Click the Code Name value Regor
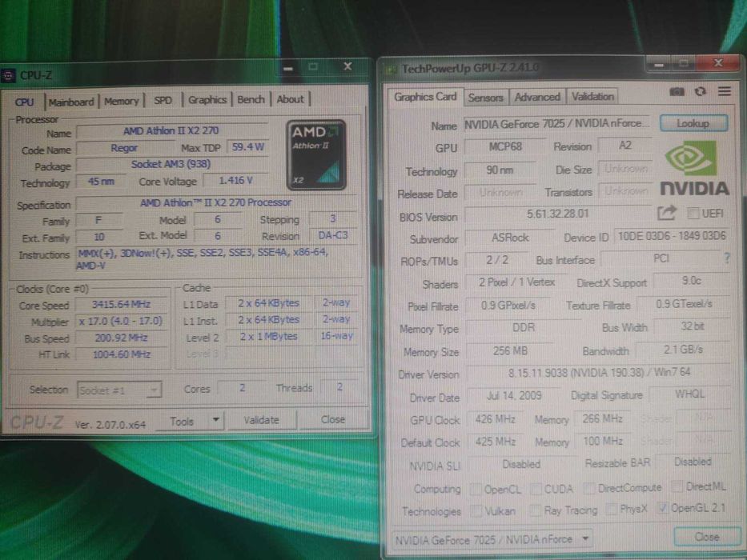This screenshot has width=747, height=560. (124, 148)
